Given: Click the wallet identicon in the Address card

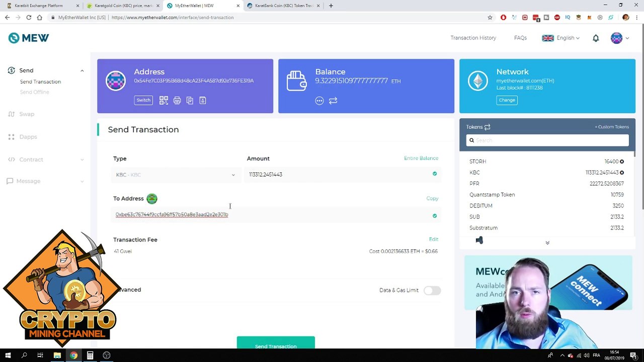Looking at the screenshot, I should coord(116,80).
